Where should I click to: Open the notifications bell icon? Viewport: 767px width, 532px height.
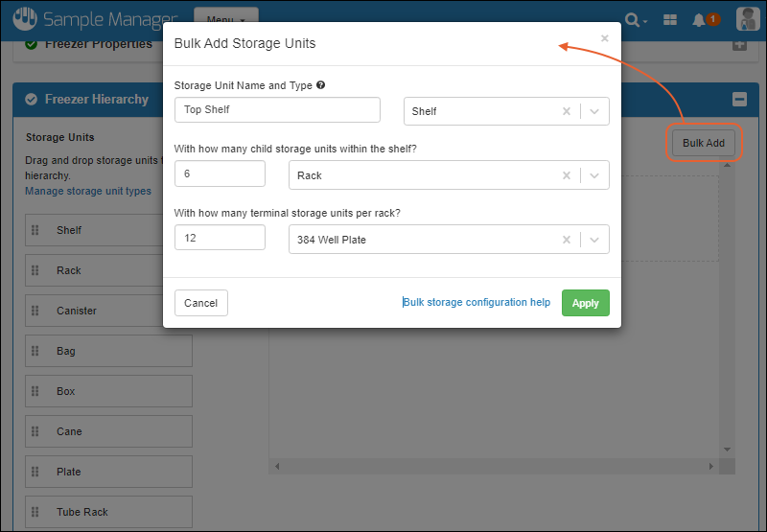pos(702,19)
